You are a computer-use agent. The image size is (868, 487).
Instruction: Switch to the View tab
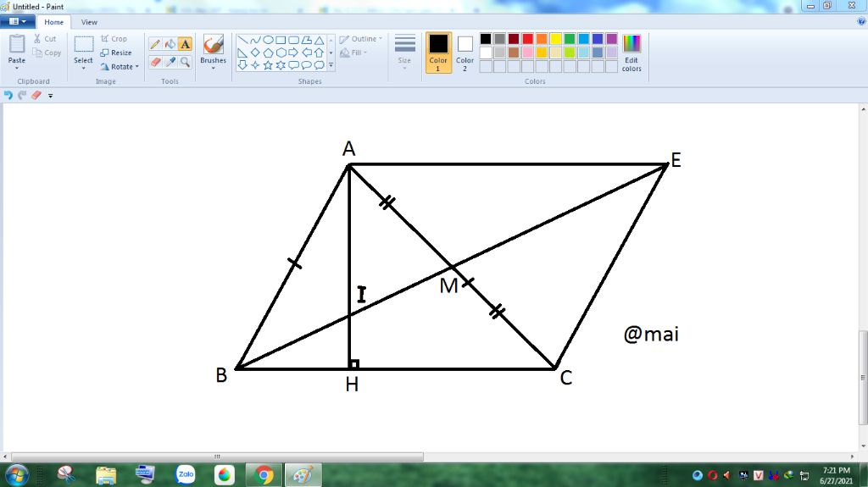[x=89, y=22]
